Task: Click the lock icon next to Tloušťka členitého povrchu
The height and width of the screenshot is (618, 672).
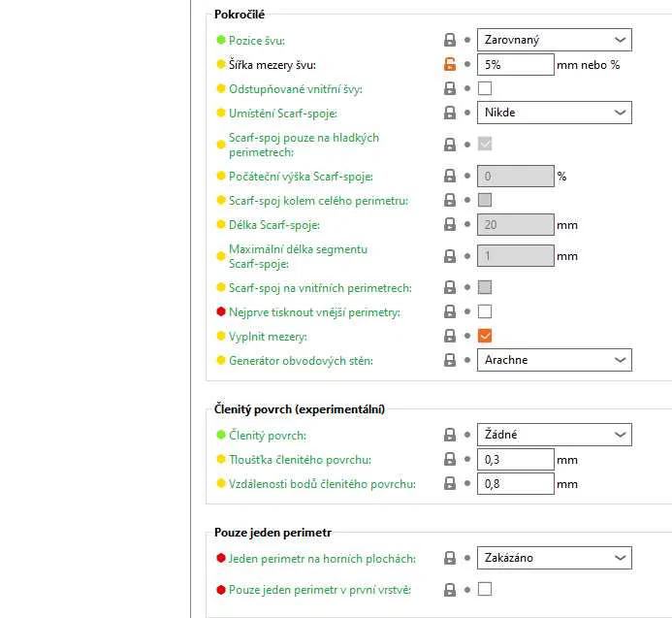Action: pos(450,460)
